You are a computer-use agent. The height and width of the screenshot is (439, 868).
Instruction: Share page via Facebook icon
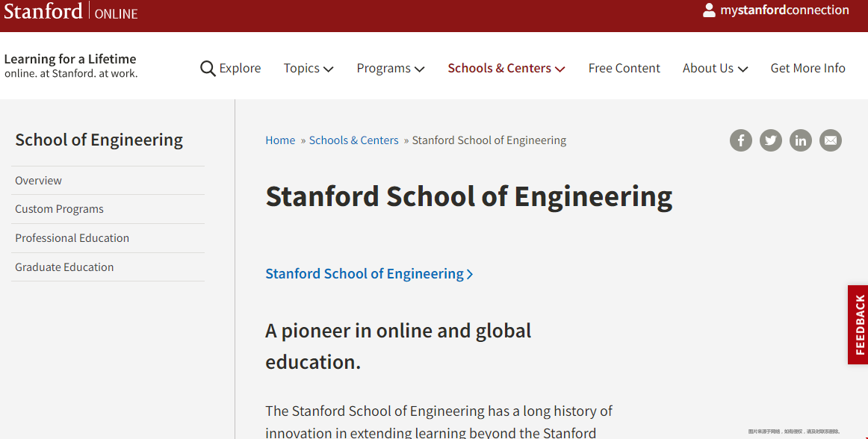[x=741, y=140]
